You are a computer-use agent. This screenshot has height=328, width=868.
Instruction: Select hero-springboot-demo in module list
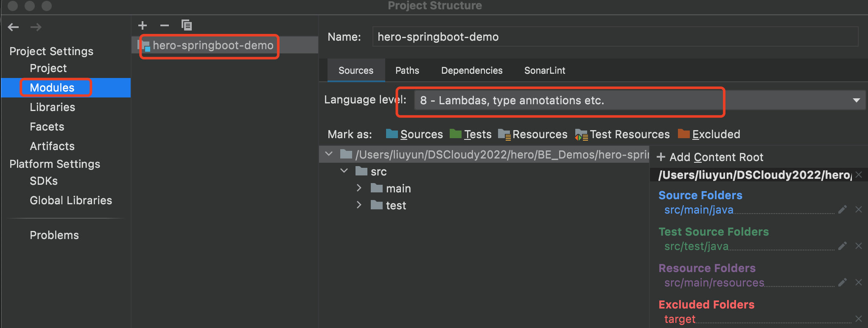tap(225, 45)
